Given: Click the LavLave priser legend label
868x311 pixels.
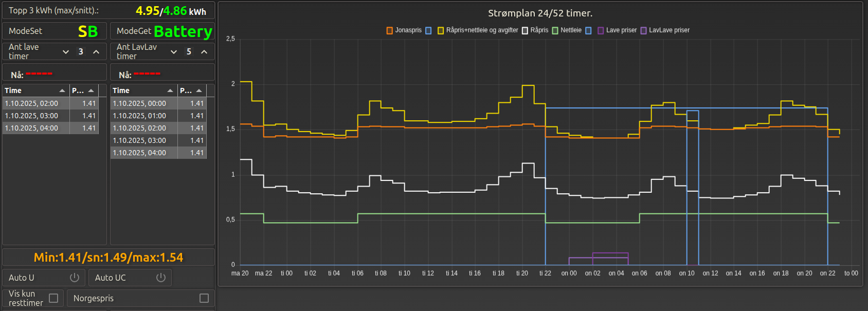Looking at the screenshot, I should 669,30.
